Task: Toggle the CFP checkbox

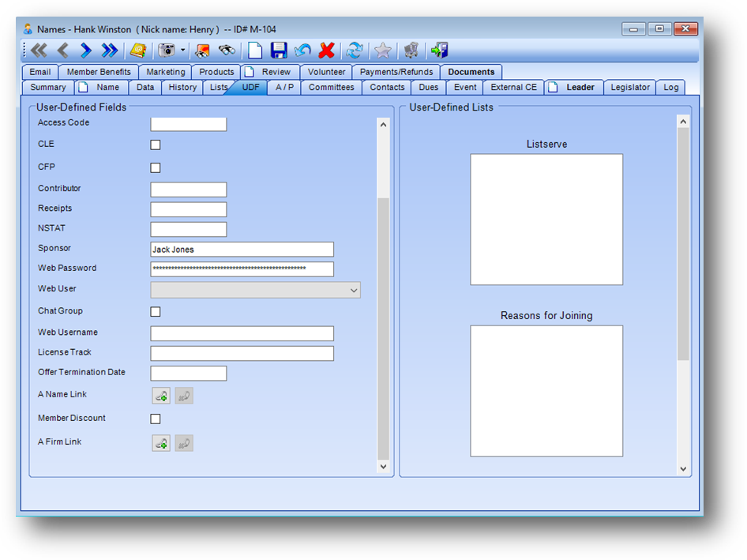Action: [156, 167]
